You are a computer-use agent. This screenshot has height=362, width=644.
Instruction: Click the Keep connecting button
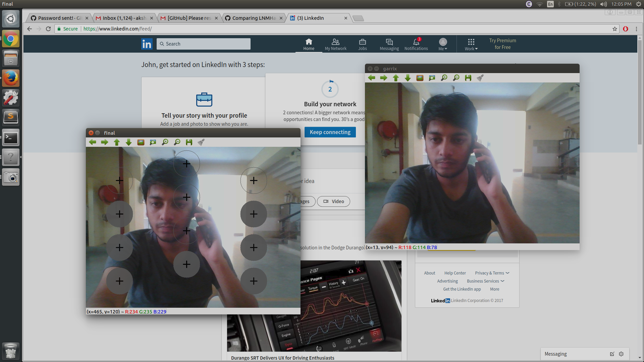point(330,132)
